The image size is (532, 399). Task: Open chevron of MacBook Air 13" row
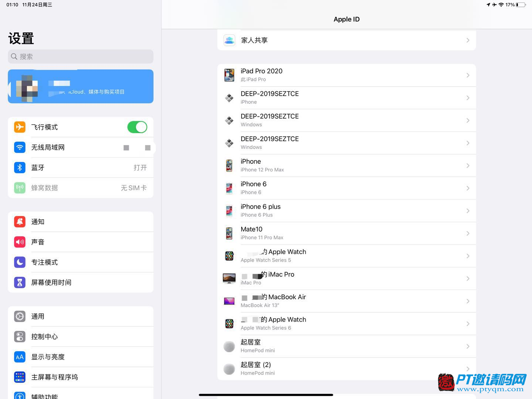pos(468,301)
